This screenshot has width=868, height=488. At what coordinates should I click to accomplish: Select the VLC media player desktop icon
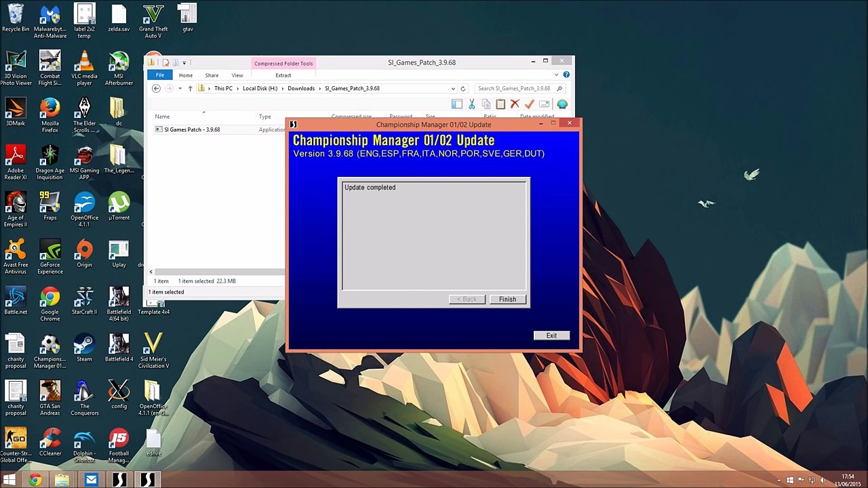[84, 69]
